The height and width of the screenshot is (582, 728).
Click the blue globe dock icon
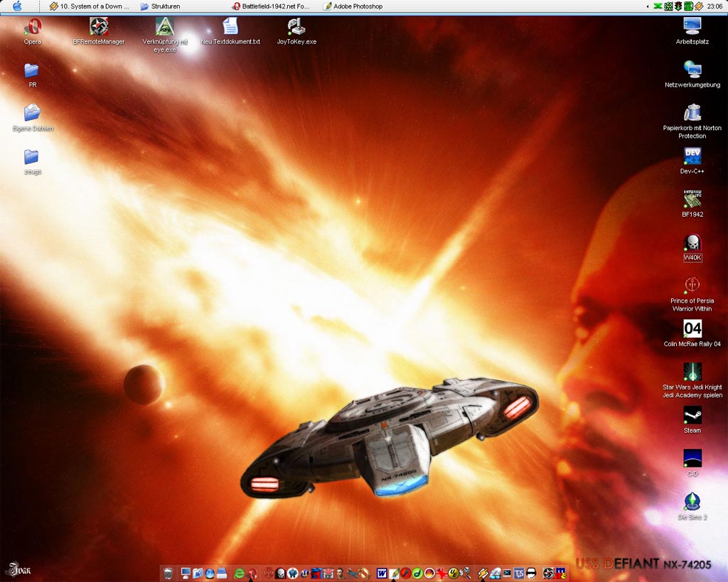tap(210, 573)
